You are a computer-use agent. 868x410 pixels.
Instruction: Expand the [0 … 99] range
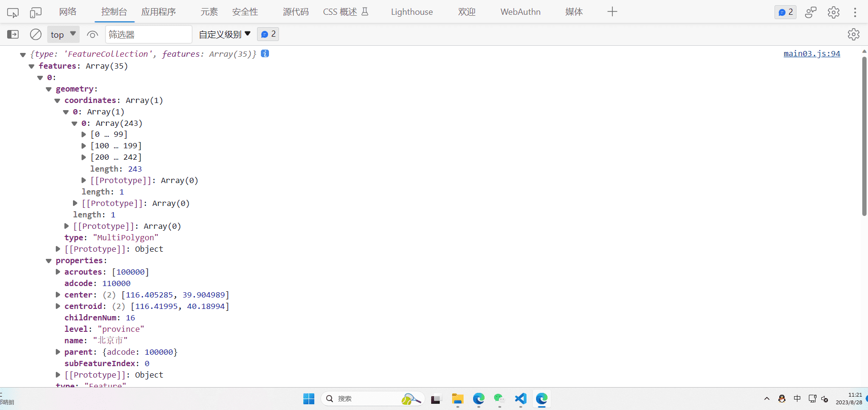point(83,134)
